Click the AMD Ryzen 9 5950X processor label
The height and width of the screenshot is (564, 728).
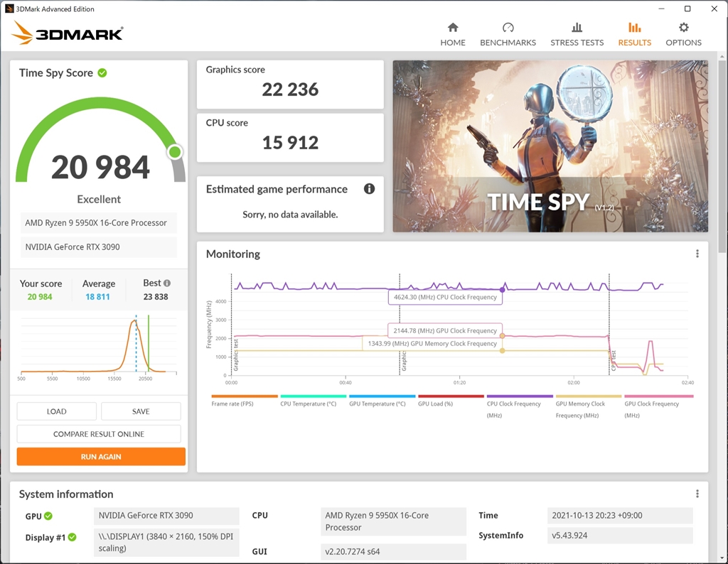98,223
